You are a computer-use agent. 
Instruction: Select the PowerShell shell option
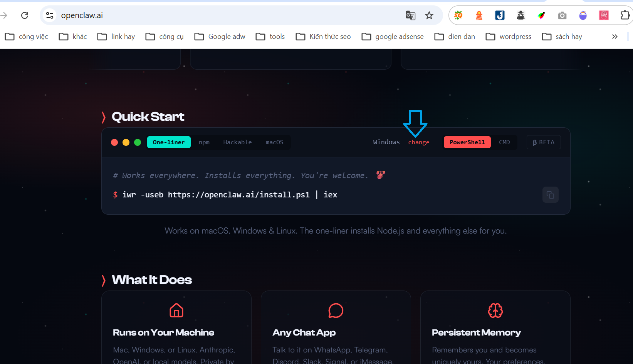[467, 142]
